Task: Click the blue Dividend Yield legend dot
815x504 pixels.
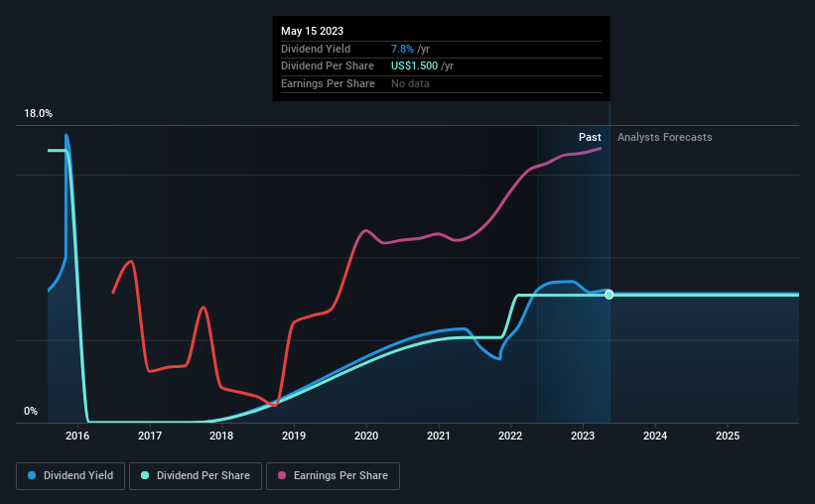Action: (x=32, y=475)
